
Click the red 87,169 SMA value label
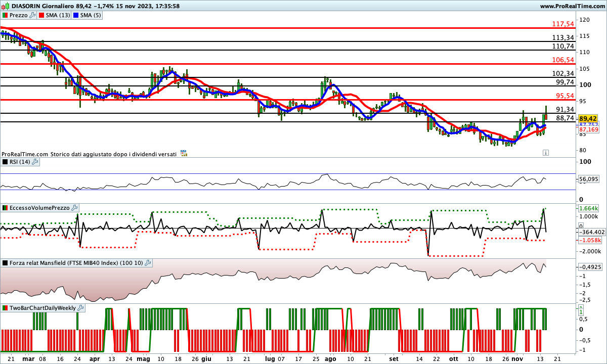(588, 129)
